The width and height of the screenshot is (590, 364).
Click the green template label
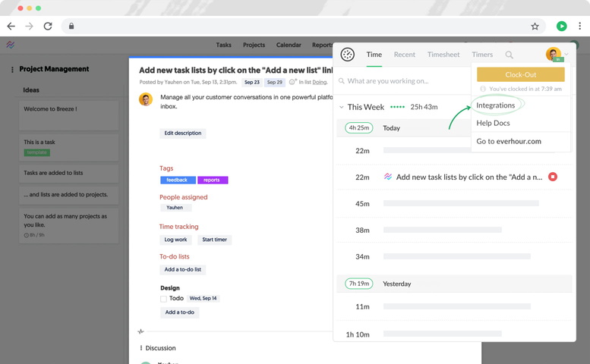click(37, 152)
